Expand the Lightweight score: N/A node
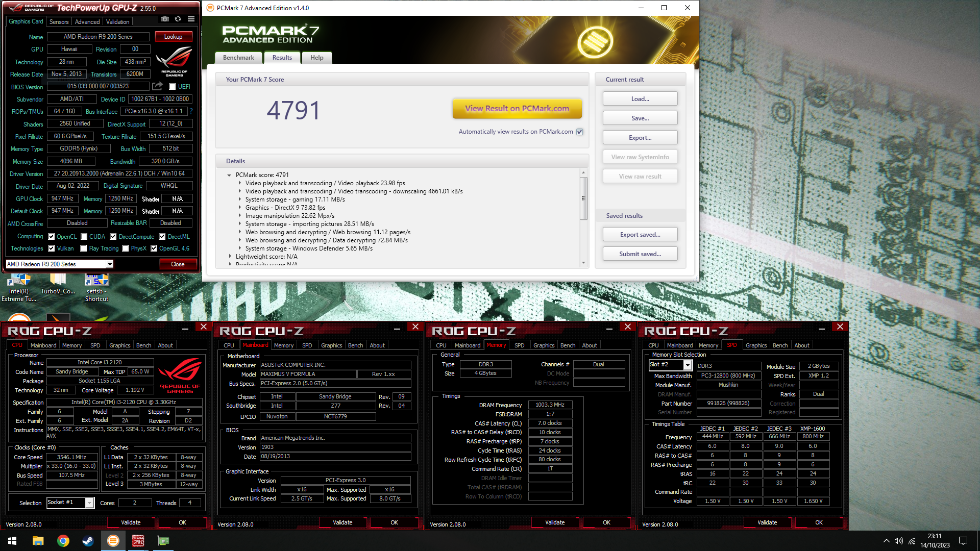Screen dimensions: 980x551 tap(230, 257)
